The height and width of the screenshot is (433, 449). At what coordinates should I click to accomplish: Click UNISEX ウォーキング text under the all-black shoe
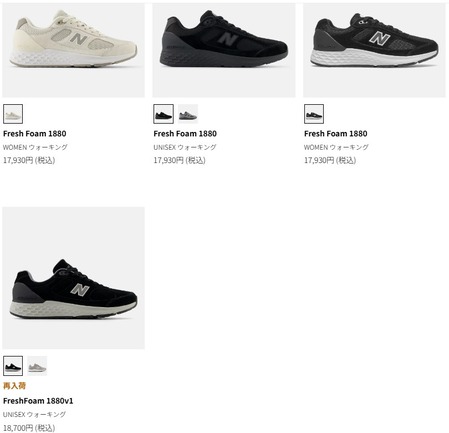click(185, 147)
